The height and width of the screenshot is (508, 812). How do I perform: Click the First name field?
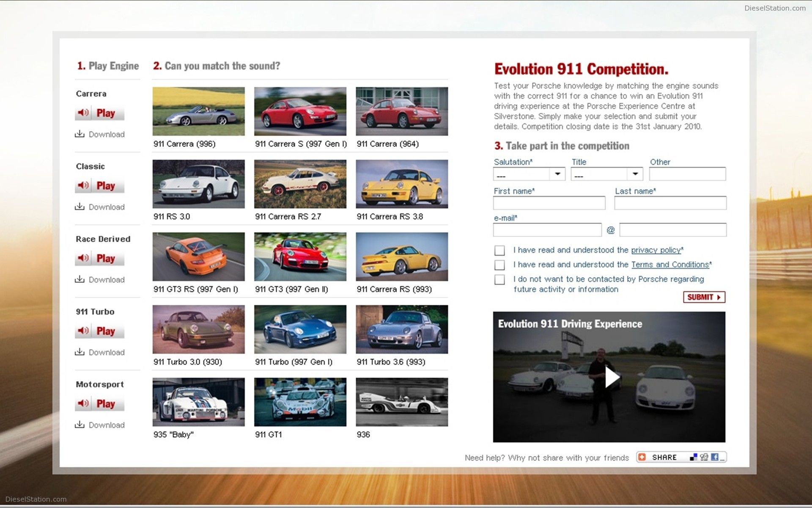[x=549, y=203]
